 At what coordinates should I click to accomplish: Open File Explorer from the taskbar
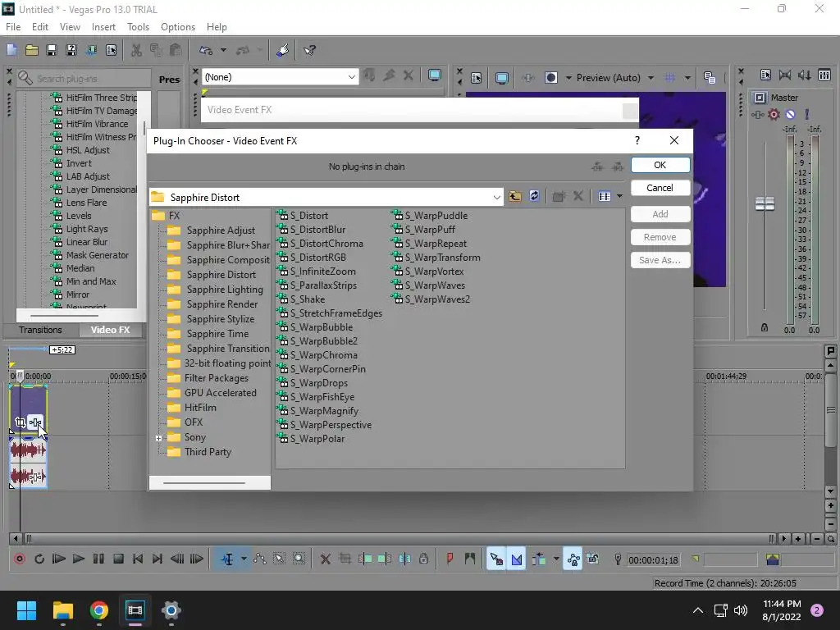coord(62,610)
